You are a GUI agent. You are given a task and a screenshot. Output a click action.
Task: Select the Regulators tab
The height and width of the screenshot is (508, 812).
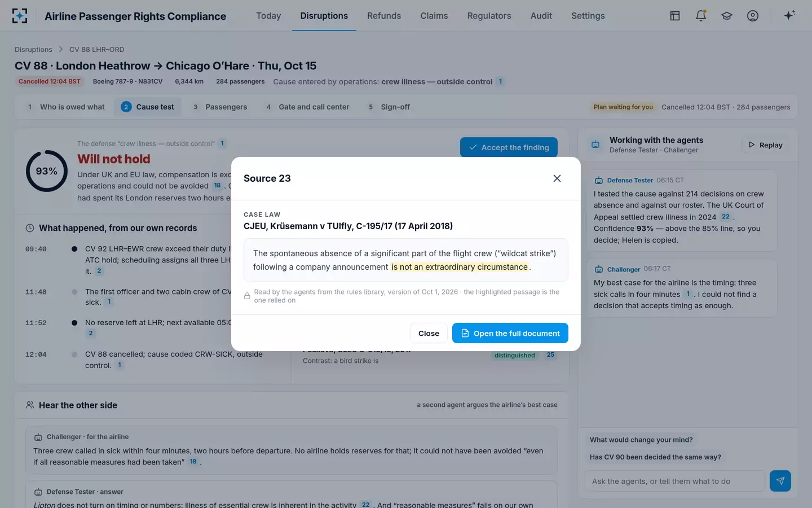pos(489,16)
